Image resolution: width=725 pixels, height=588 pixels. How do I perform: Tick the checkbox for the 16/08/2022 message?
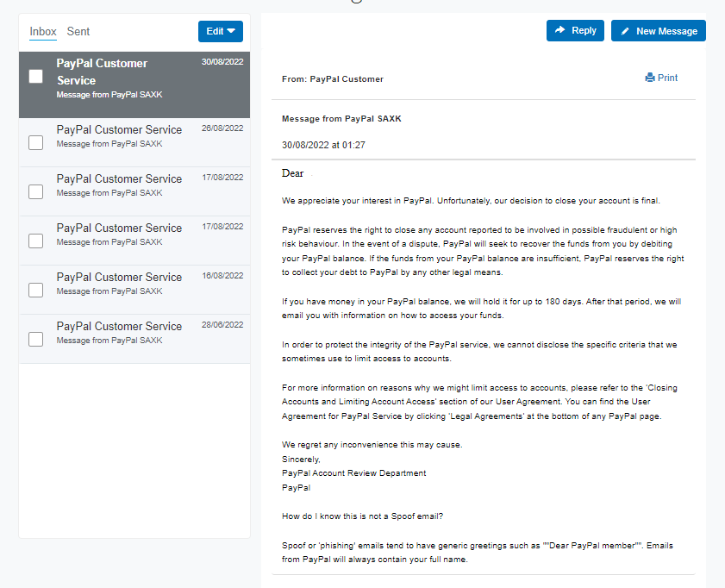click(35, 291)
